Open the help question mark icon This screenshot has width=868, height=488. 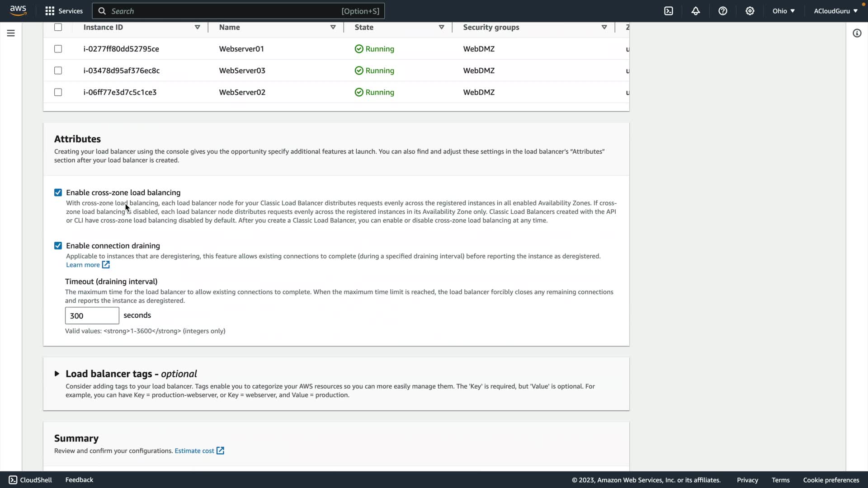pyautogui.click(x=723, y=11)
